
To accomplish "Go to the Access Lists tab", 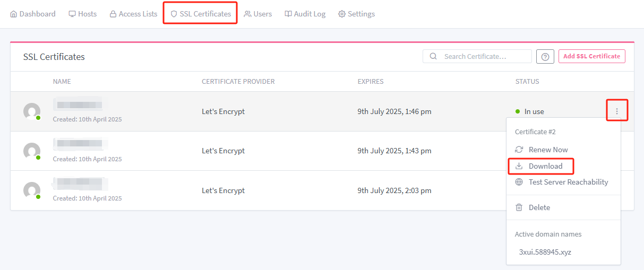I will [133, 14].
